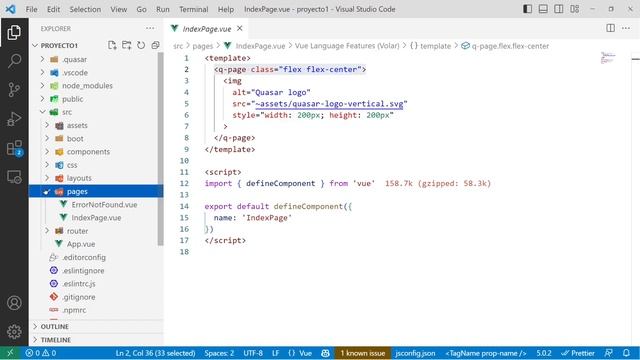This screenshot has width=640, height=360.
Task: Click the feedback icon in status bar
Action: [609, 353]
